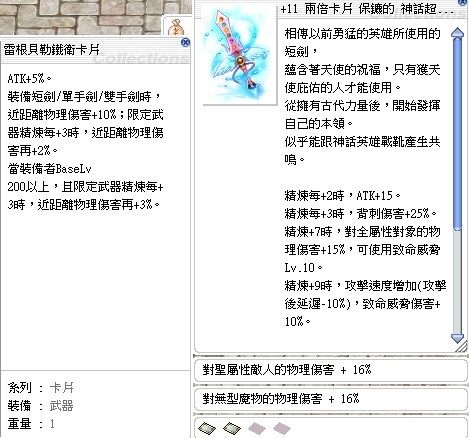Open the first inserted card slot icon
Viewport: 469px width, 438px height.
[x=207, y=428]
